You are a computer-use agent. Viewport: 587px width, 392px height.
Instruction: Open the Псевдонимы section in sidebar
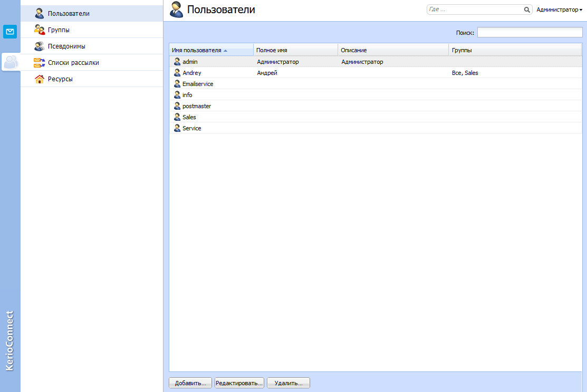[x=66, y=46]
